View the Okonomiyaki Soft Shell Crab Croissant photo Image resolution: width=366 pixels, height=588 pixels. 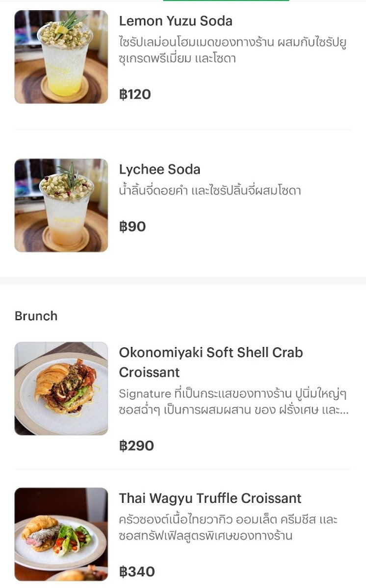coord(61,389)
